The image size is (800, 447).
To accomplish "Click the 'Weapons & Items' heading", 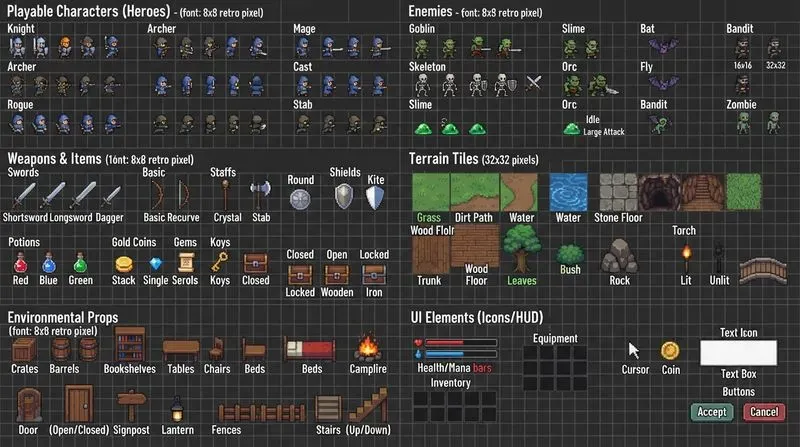I will tap(55, 159).
